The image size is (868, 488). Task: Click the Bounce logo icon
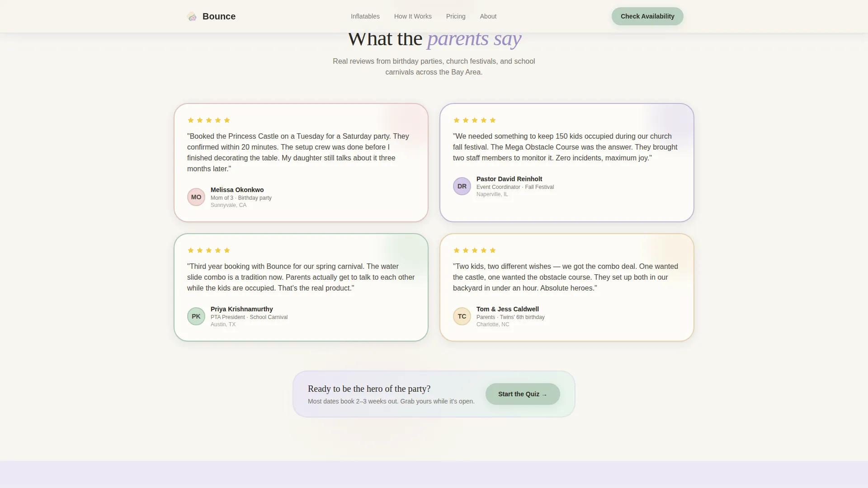tap(192, 17)
